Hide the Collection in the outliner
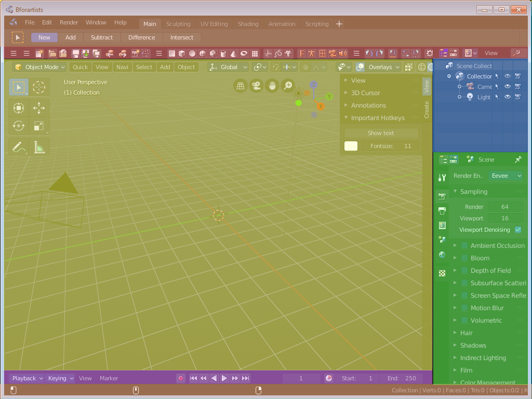This screenshot has width=532, height=399. click(x=508, y=76)
